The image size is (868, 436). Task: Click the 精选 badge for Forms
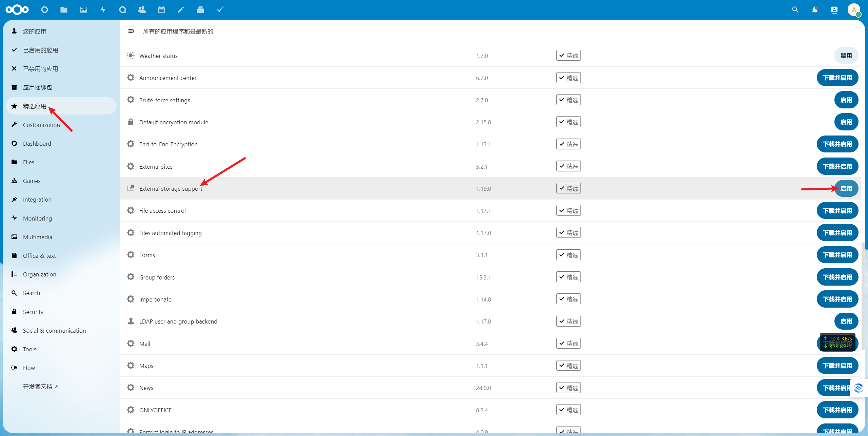click(x=568, y=255)
